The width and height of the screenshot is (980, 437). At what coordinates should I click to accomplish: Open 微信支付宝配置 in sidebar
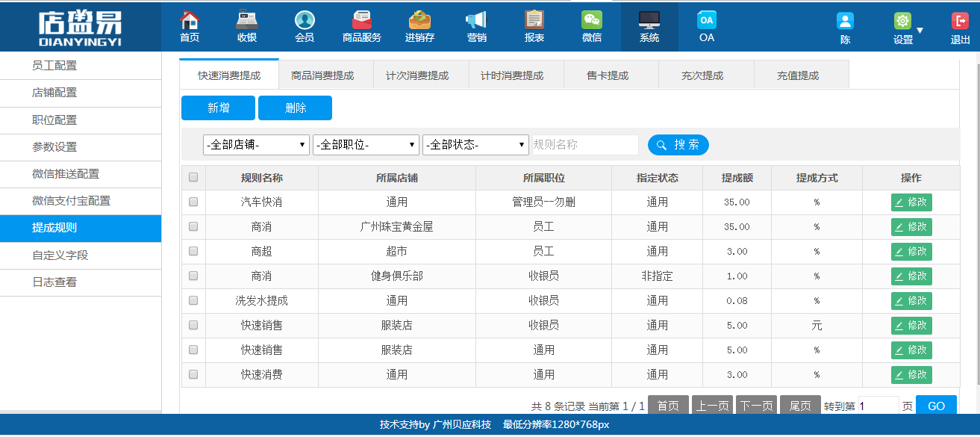(x=81, y=201)
